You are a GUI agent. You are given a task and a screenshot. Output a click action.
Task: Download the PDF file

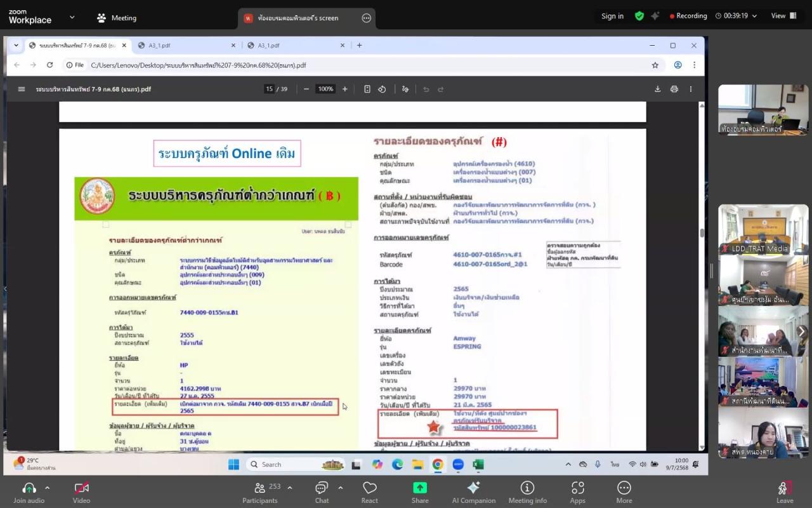click(658, 89)
